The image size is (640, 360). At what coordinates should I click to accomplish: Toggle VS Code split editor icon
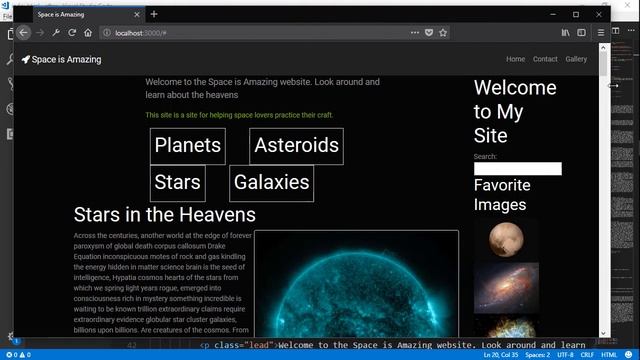point(616,31)
